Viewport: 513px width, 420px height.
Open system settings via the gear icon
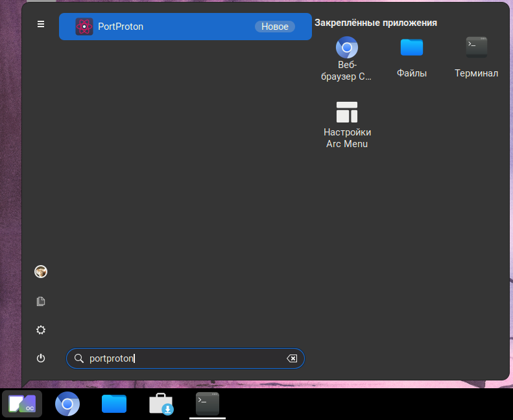(41, 330)
